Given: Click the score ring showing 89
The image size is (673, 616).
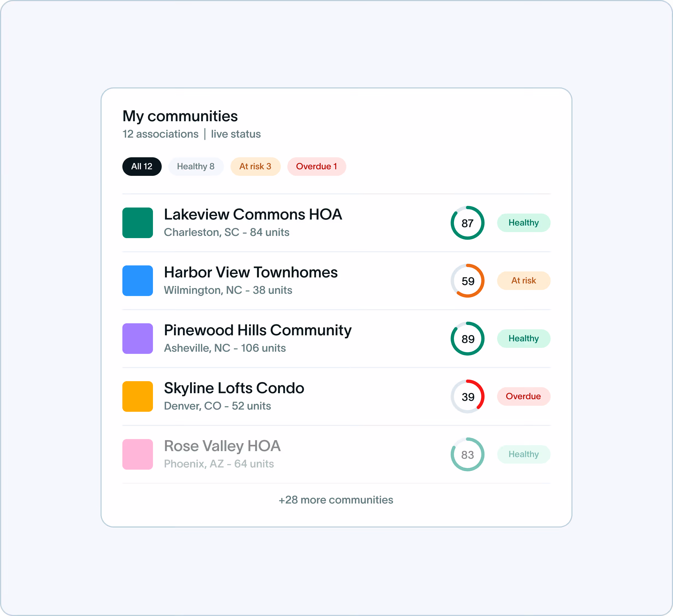Looking at the screenshot, I should [x=467, y=338].
